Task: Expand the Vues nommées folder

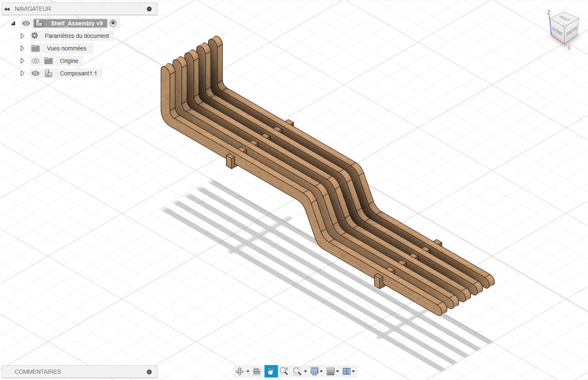Action: (22, 48)
